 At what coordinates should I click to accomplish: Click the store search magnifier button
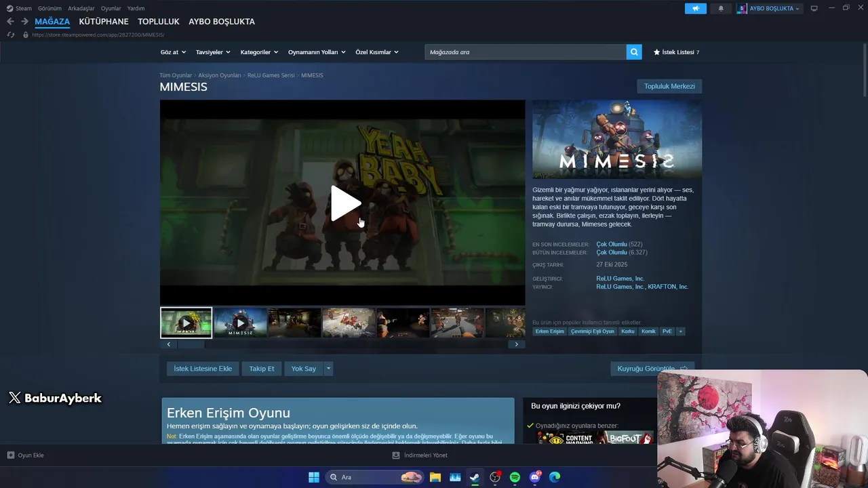click(x=634, y=52)
